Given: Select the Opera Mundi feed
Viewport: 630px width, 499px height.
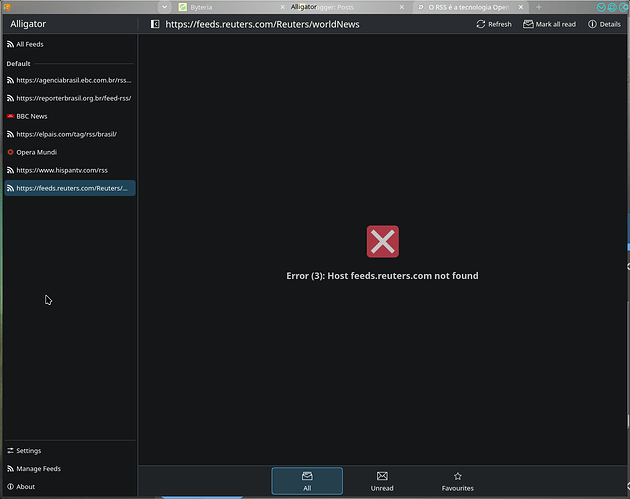Looking at the screenshot, I should [x=38, y=152].
